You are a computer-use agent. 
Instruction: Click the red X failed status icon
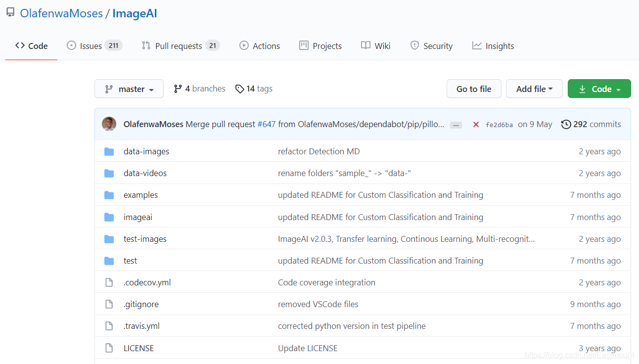pos(476,125)
